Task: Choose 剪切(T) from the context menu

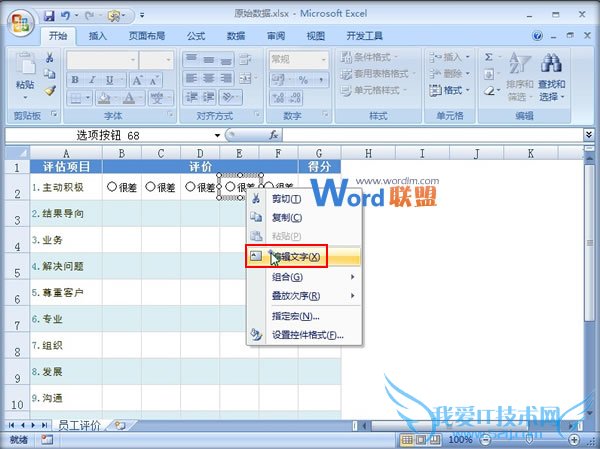Action: (304, 199)
